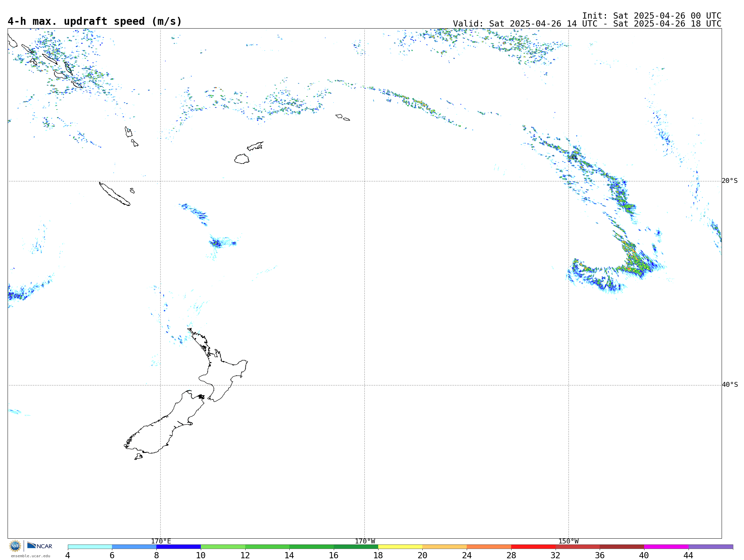Click the light blue 6-8 m/s swatch
The image size is (744, 560).
pyautogui.click(x=134, y=547)
